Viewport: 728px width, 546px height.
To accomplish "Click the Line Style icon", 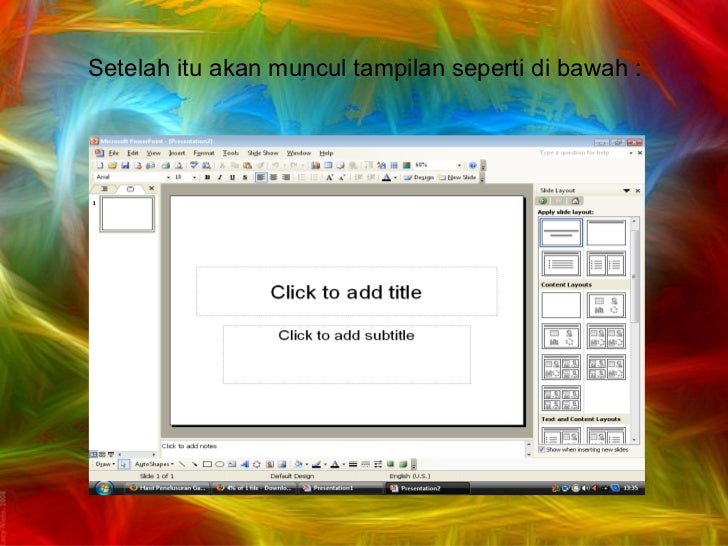I will 353,464.
